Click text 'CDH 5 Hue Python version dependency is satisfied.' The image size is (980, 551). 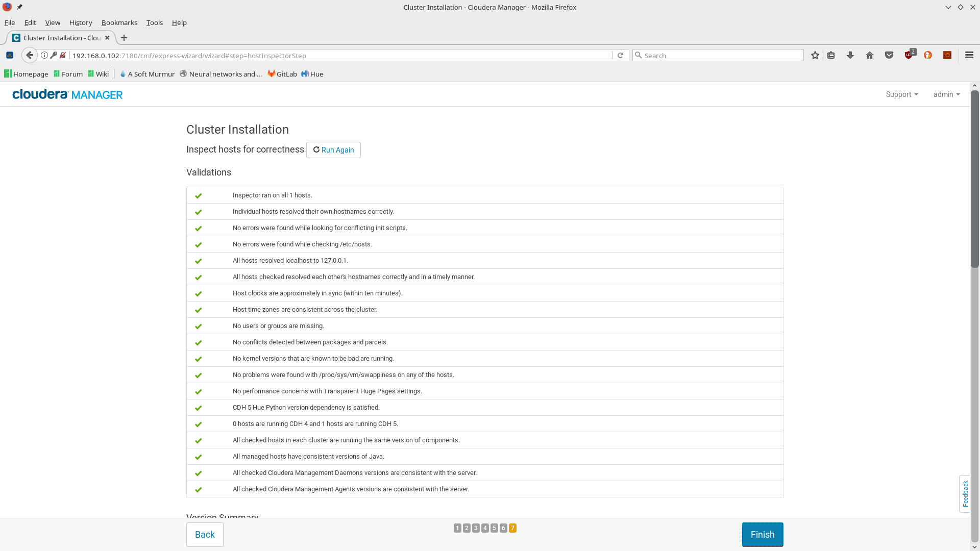(306, 408)
